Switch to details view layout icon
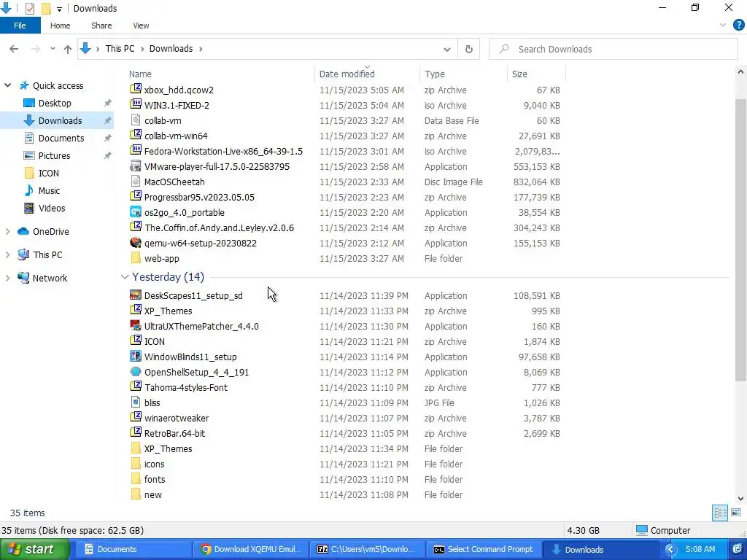This screenshot has width=747, height=560. click(720, 513)
